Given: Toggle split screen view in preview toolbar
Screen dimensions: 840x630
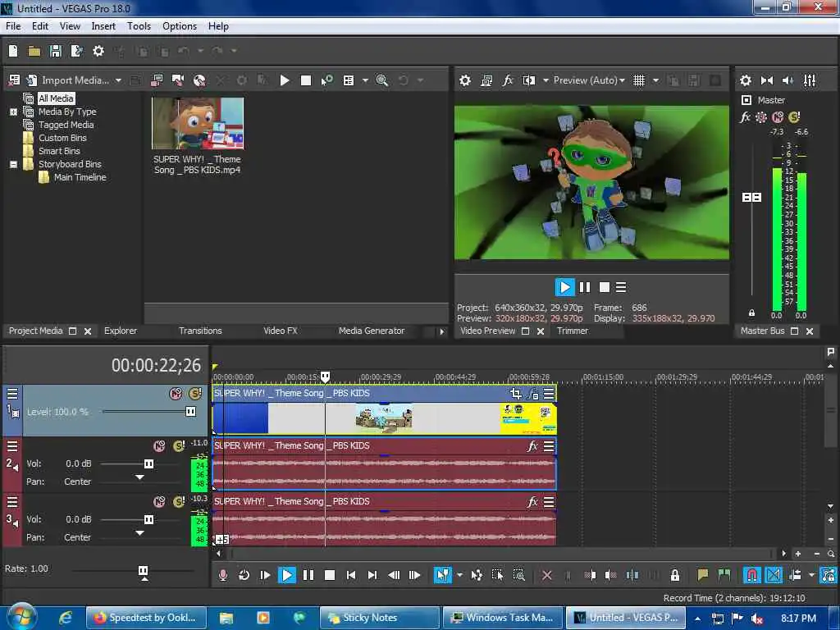Looking at the screenshot, I should 529,80.
